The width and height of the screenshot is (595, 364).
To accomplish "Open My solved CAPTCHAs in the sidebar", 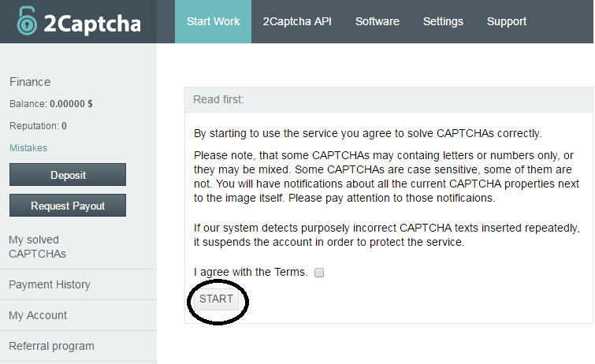I will tap(37, 247).
